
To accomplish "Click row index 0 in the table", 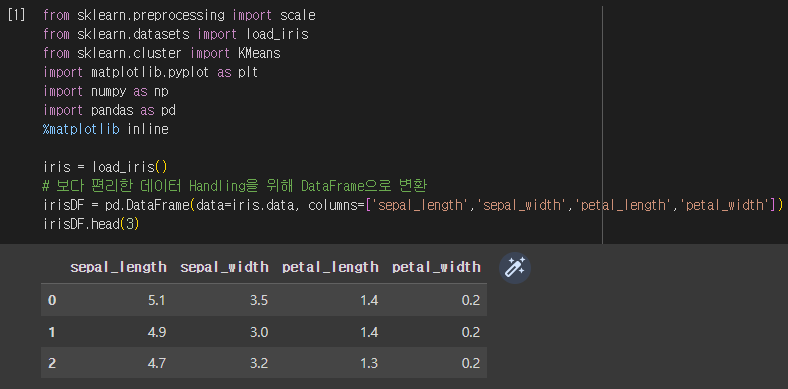I will 52,301.
